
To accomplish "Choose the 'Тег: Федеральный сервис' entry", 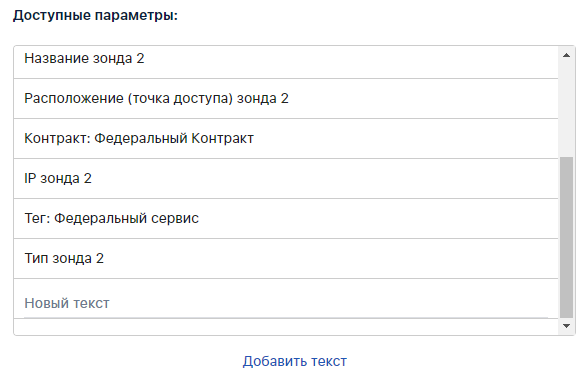I will (x=286, y=219).
